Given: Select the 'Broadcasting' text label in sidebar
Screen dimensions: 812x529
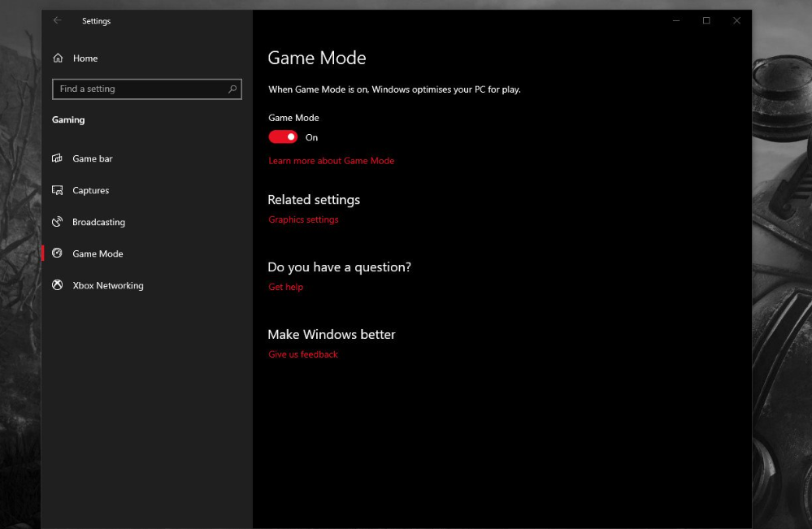Looking at the screenshot, I should pyautogui.click(x=98, y=222).
